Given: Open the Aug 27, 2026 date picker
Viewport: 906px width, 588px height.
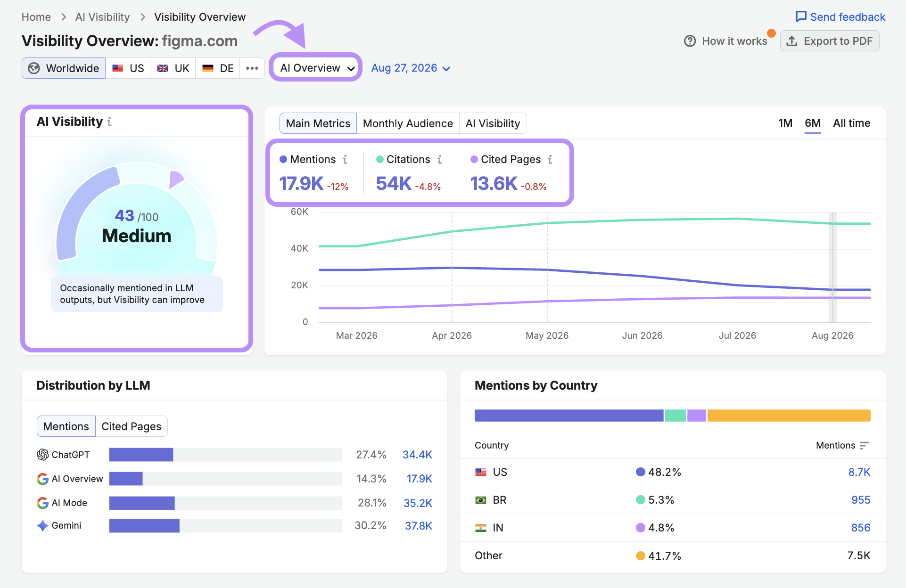Looking at the screenshot, I should tap(411, 68).
